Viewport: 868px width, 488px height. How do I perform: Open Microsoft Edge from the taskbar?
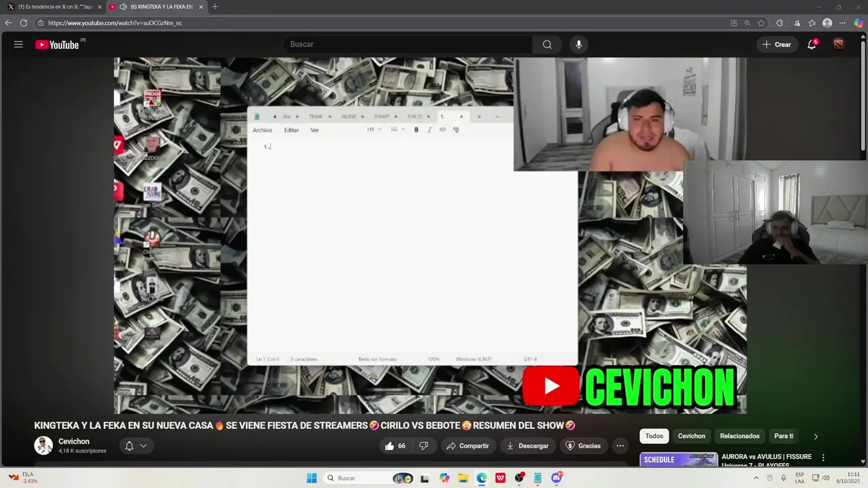point(481,478)
